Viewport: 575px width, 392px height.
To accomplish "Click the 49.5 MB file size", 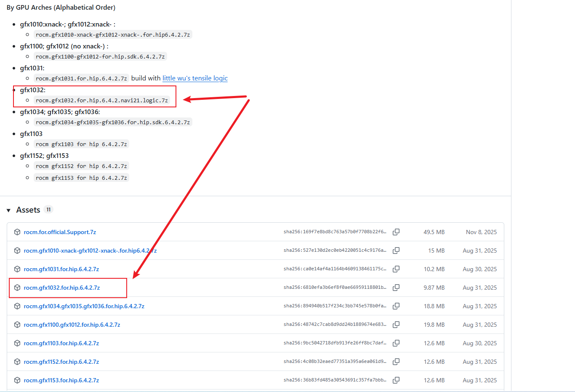I will pos(434,232).
